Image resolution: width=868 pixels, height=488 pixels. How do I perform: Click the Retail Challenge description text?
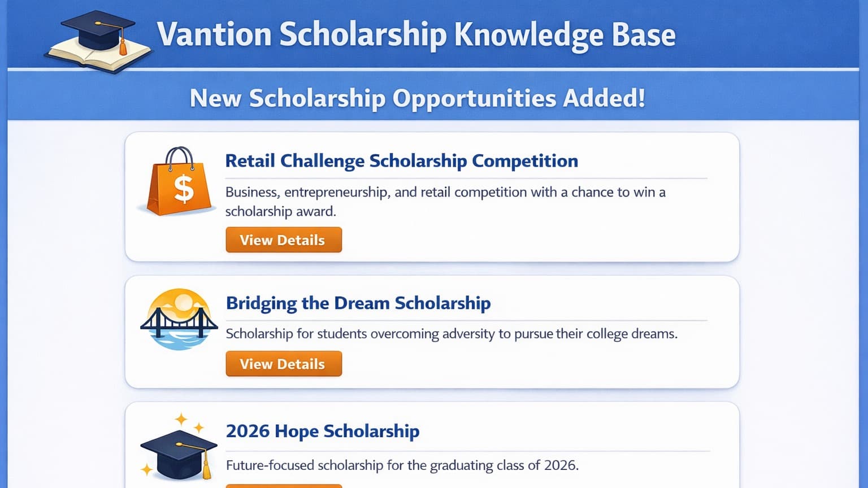(445, 202)
